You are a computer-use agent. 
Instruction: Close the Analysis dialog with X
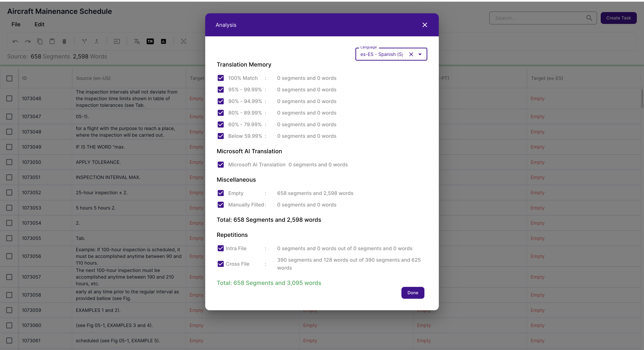pyautogui.click(x=424, y=25)
